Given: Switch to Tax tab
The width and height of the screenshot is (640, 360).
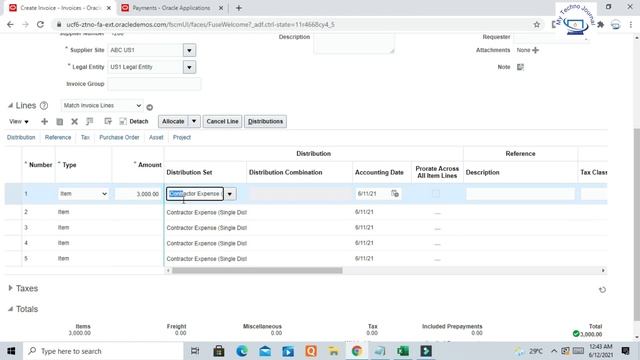Looking at the screenshot, I should click(x=85, y=137).
